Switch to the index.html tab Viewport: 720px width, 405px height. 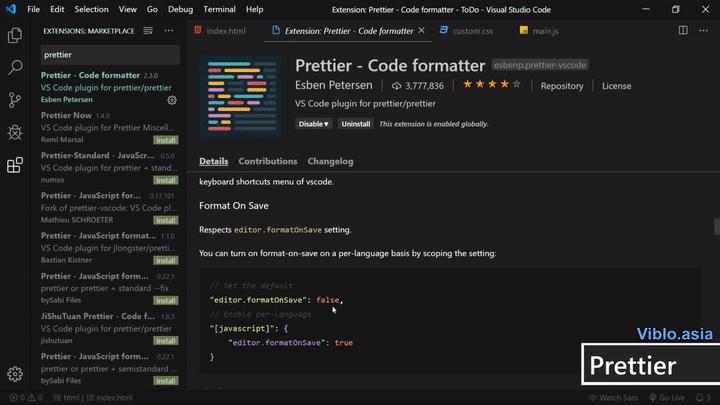pyautogui.click(x=220, y=31)
